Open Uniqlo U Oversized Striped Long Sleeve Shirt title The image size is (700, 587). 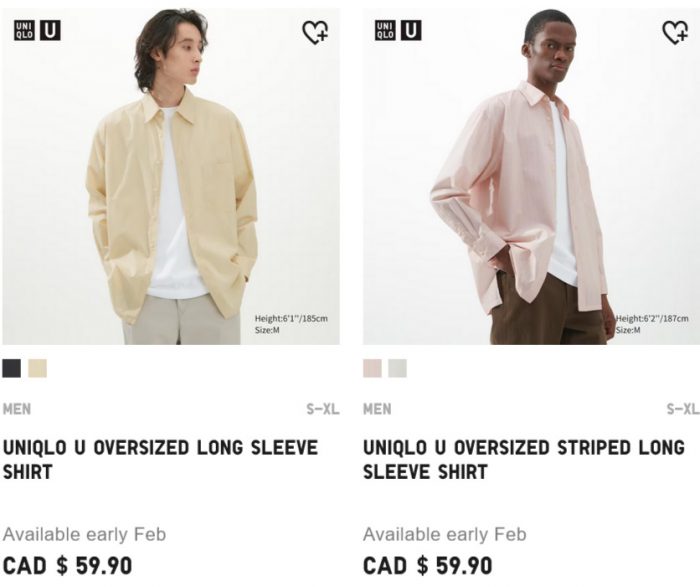tap(524, 460)
